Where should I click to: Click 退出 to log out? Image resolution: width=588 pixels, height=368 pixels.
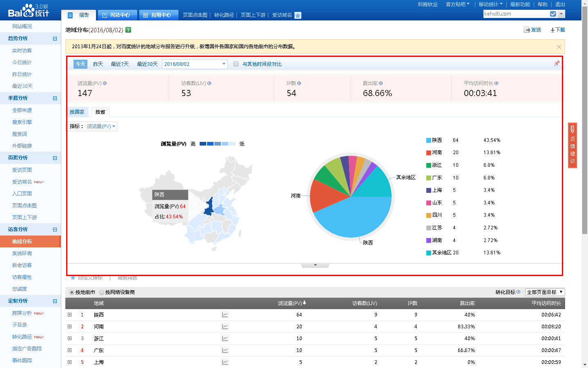click(x=560, y=4)
